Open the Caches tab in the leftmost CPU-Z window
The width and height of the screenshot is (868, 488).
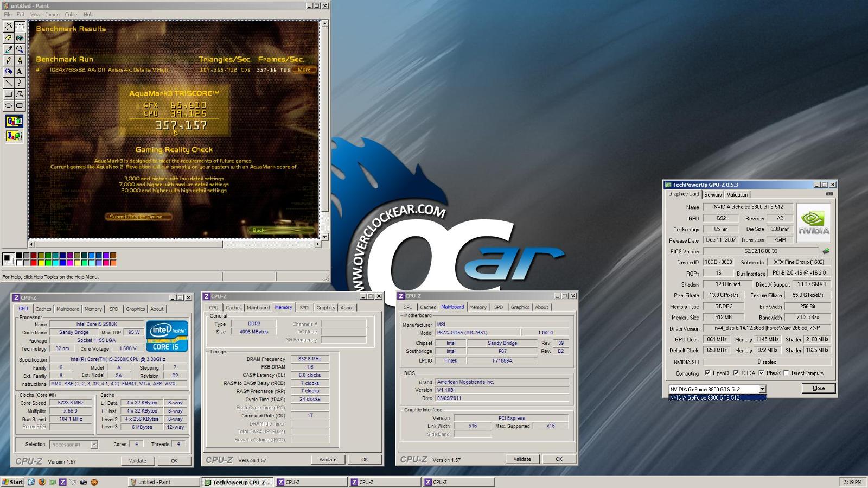43,309
